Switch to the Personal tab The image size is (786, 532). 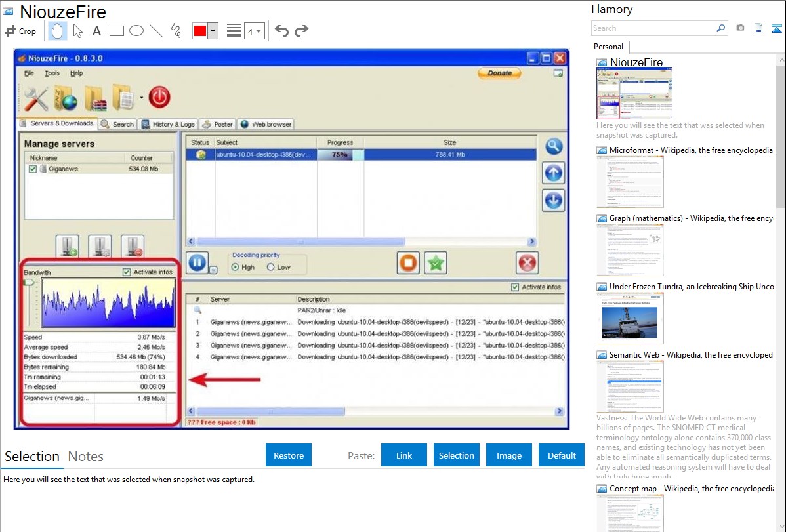point(609,47)
